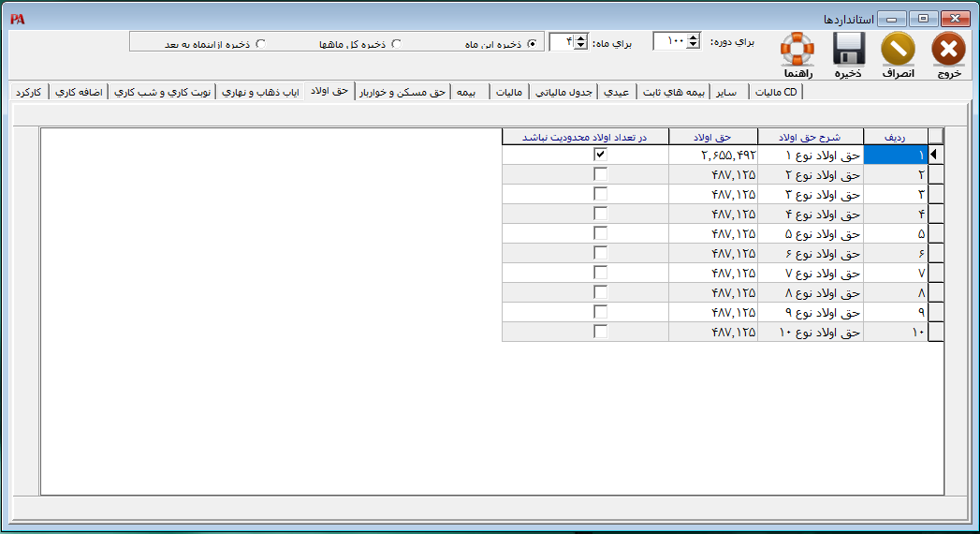Open the بیمه های ثابت tab
This screenshot has height=534, width=980.
pos(671,92)
